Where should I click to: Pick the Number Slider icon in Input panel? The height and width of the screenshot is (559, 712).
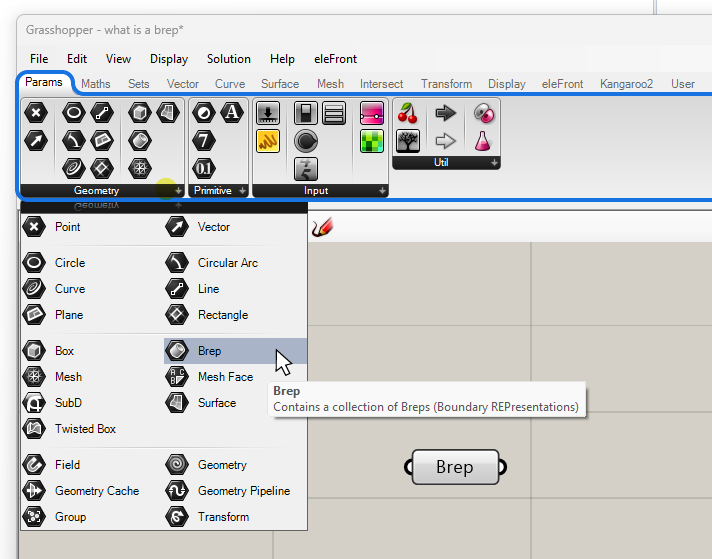268,113
